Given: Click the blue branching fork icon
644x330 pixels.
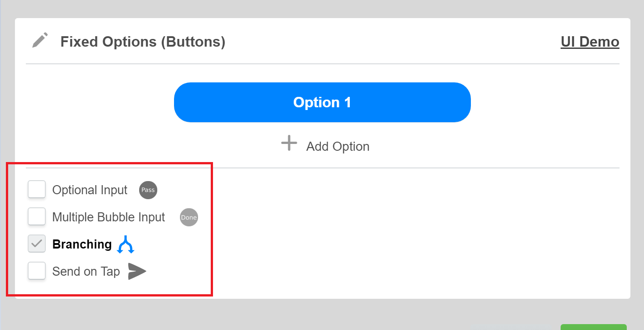Looking at the screenshot, I should point(126,245).
